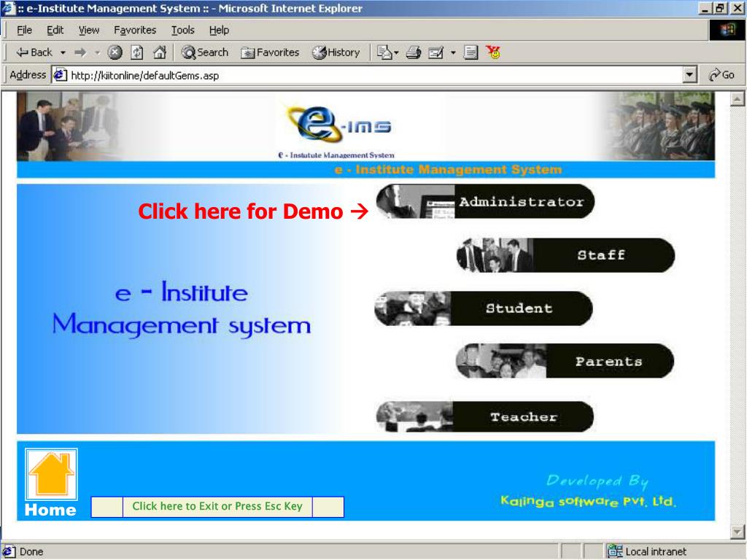Open the View menu
Viewport: 747px width, 560px height.
(88, 30)
